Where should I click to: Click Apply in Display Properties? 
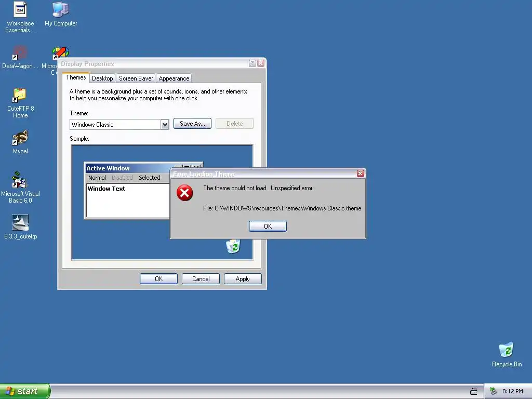tap(243, 279)
